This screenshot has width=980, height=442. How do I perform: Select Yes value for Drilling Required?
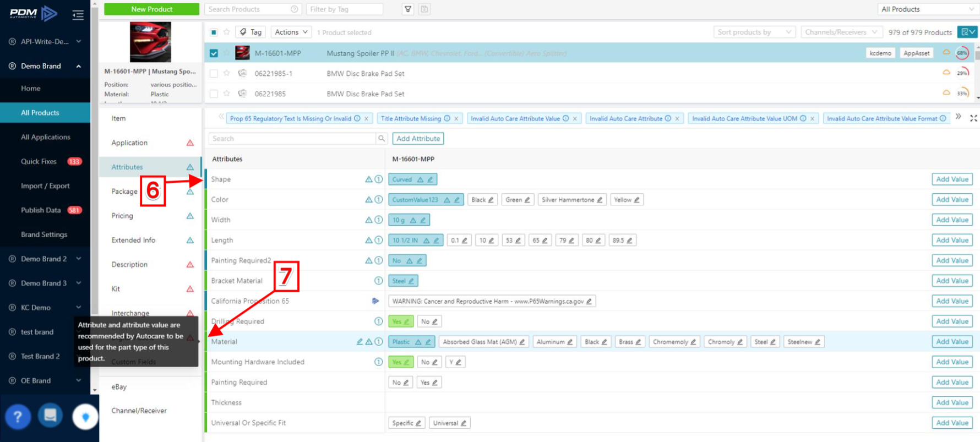[x=400, y=321]
